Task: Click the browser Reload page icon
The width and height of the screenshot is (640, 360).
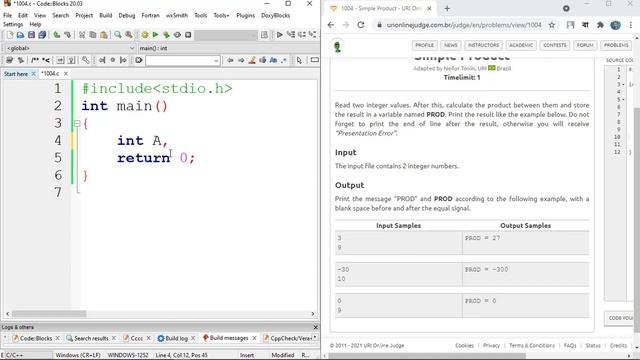Action: [x=361, y=25]
